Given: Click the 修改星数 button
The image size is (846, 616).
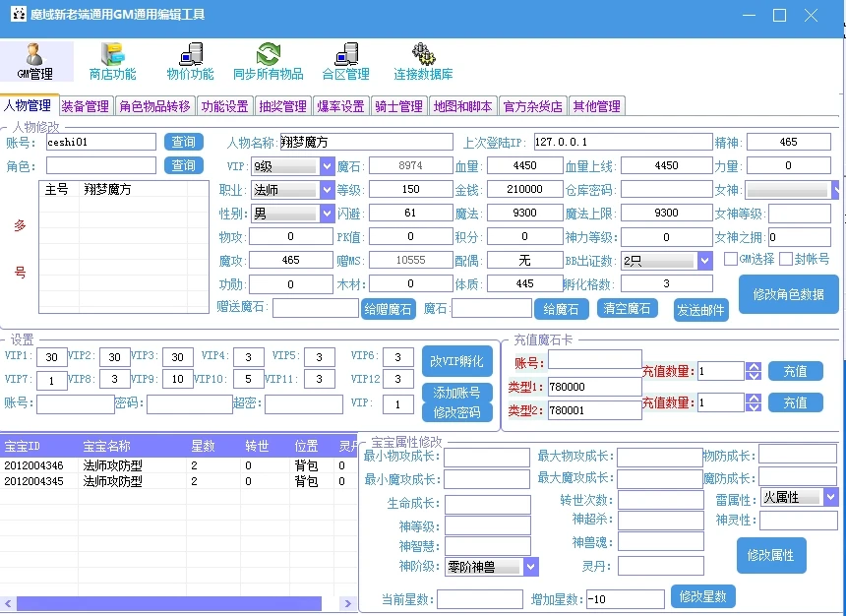Looking at the screenshot, I should pos(703,596).
